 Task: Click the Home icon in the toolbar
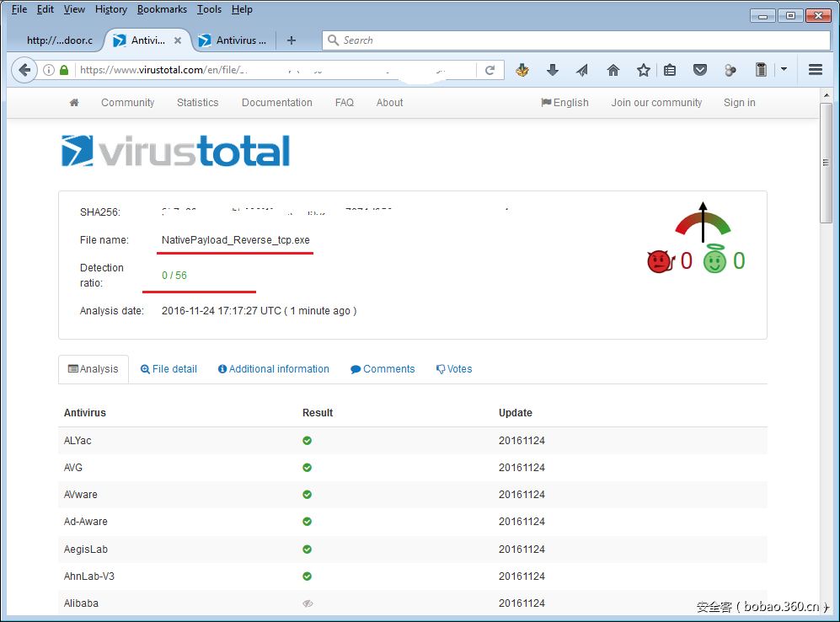(613, 70)
